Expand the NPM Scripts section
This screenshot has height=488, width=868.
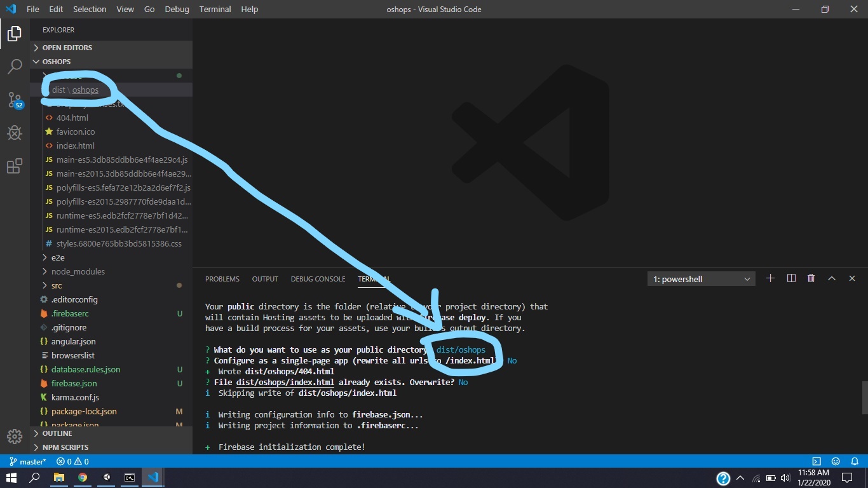point(111,447)
